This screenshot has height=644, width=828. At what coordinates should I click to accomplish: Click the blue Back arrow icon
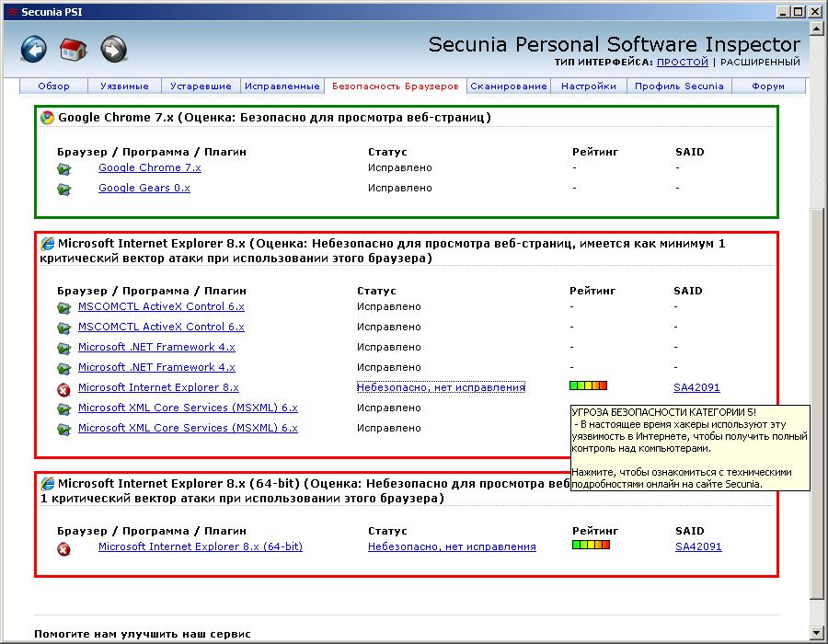click(x=33, y=49)
